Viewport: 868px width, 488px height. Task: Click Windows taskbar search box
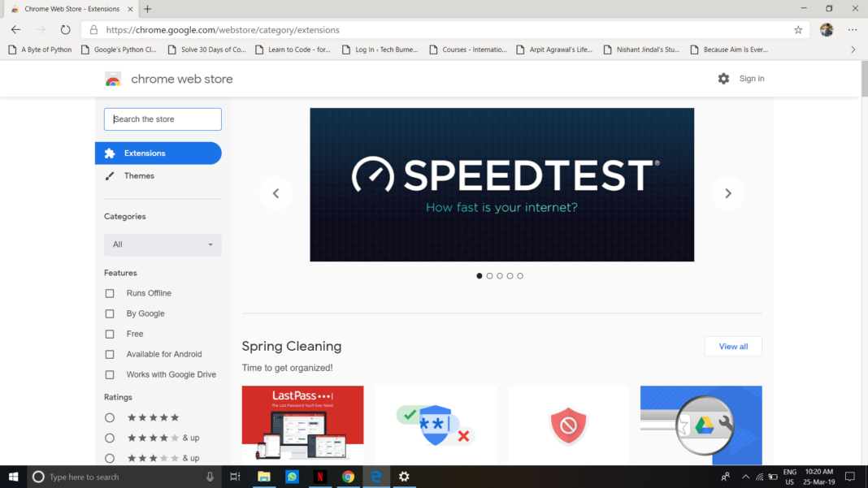[124, 477]
